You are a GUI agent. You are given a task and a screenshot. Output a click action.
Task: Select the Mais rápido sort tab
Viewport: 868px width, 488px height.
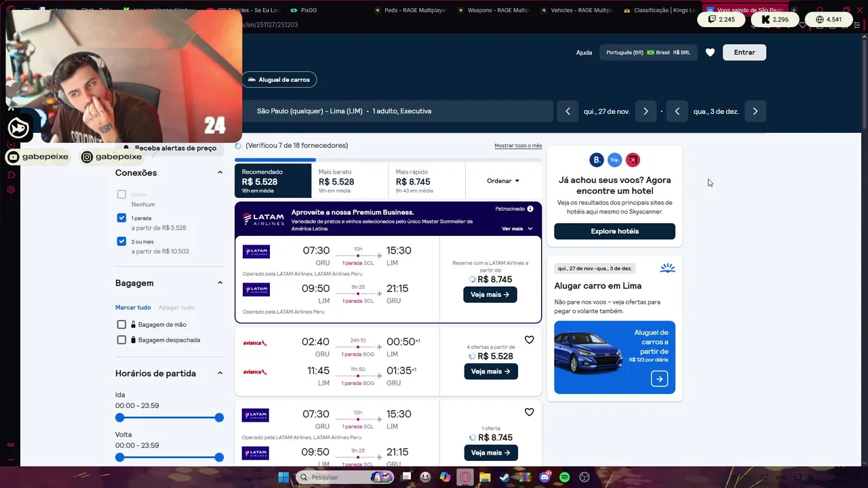point(427,181)
